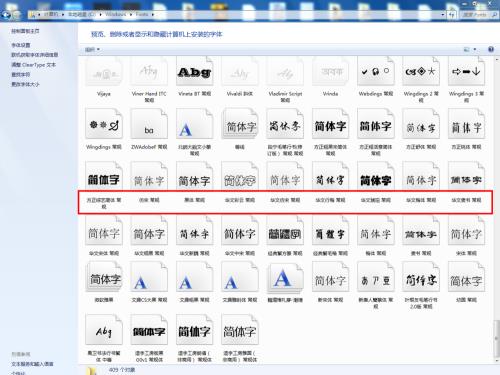The width and height of the screenshot is (500, 375).
Task: Expand the view options dropdown arrow
Action: click(475, 49)
